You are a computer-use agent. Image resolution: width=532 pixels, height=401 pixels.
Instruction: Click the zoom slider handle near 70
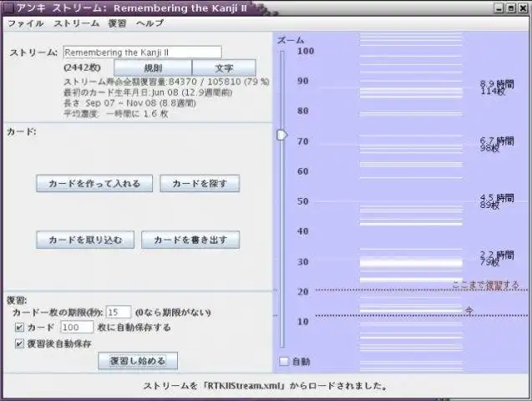[x=282, y=135]
